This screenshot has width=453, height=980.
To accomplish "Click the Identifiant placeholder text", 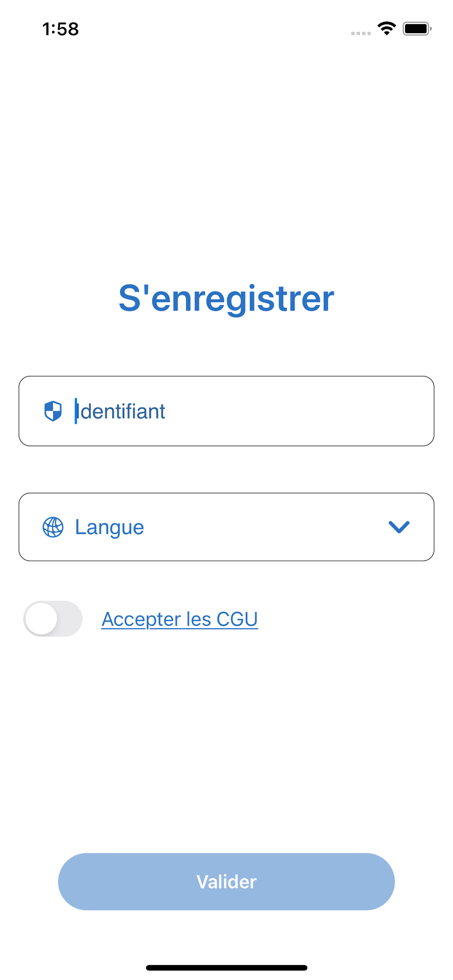I will [120, 411].
